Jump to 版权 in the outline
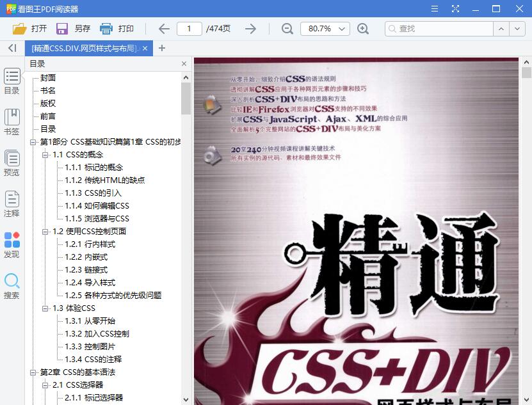532x405 pixels. coord(48,104)
